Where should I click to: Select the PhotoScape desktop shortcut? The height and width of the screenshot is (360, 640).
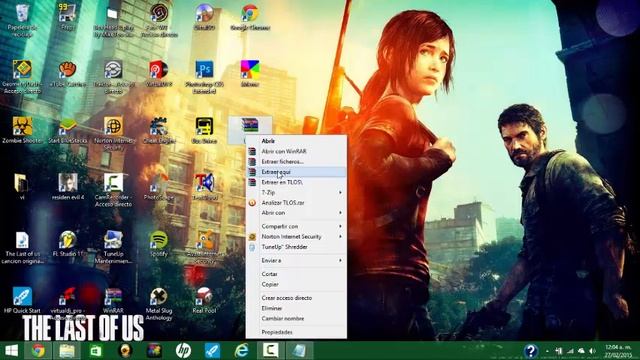pos(158,187)
